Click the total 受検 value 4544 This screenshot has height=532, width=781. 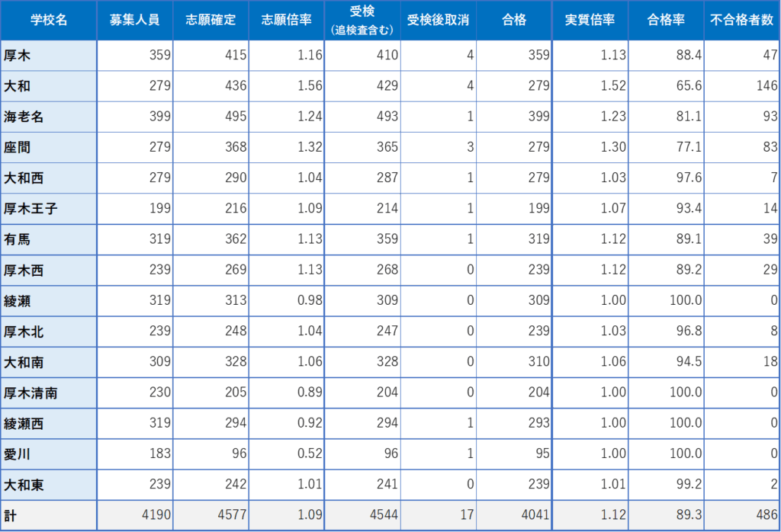click(x=384, y=514)
